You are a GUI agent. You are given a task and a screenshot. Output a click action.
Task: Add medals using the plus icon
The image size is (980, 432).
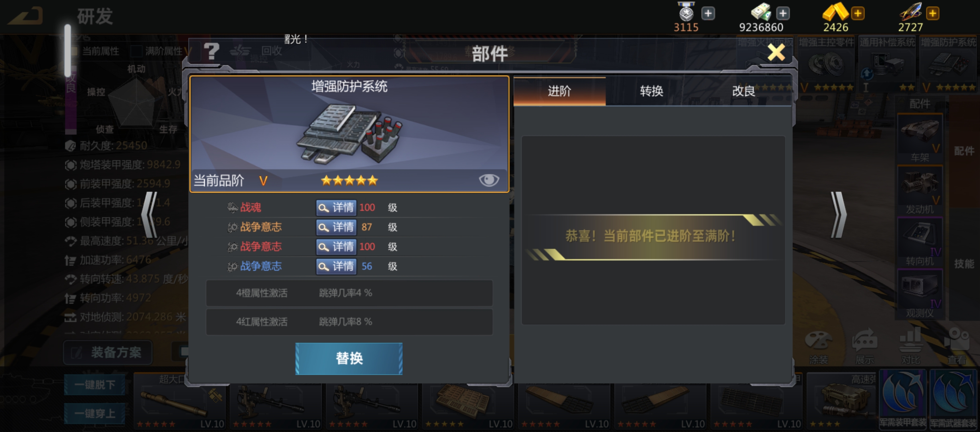coord(707,14)
